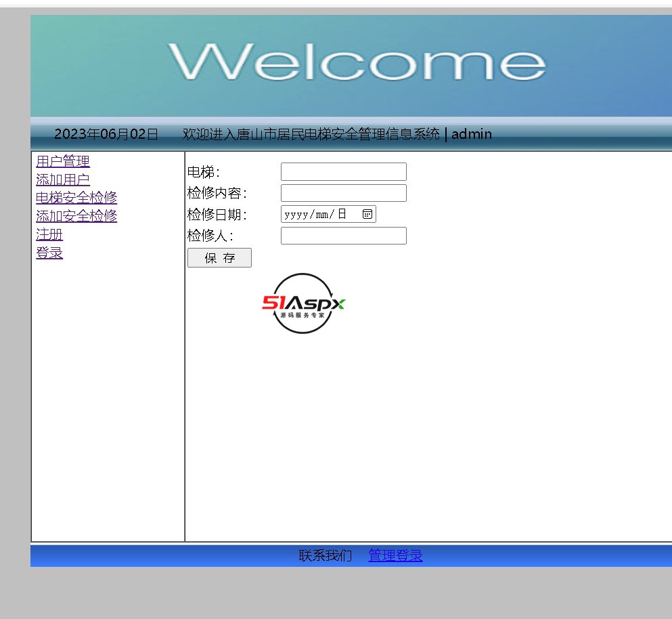Open the 用户管理 link
672x619 pixels.
click(x=63, y=161)
